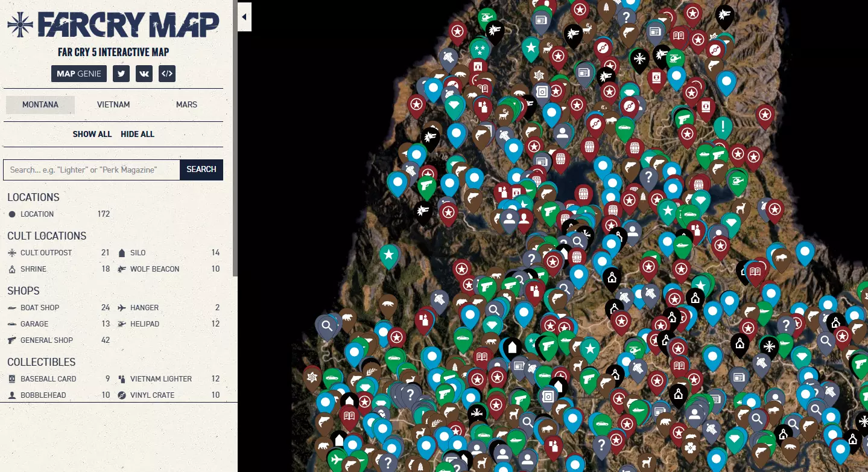Select the green exclamation mark map marker
The image size is (868, 472).
tap(723, 127)
